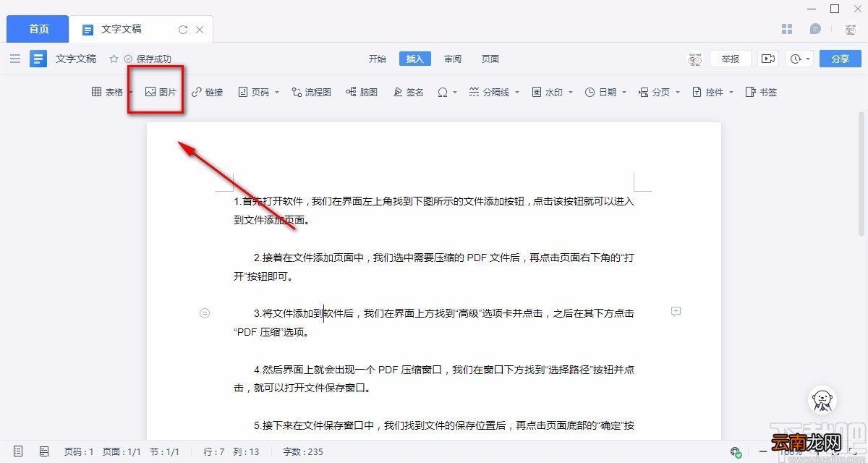Click the paragraph handle beside step 3

point(205,313)
